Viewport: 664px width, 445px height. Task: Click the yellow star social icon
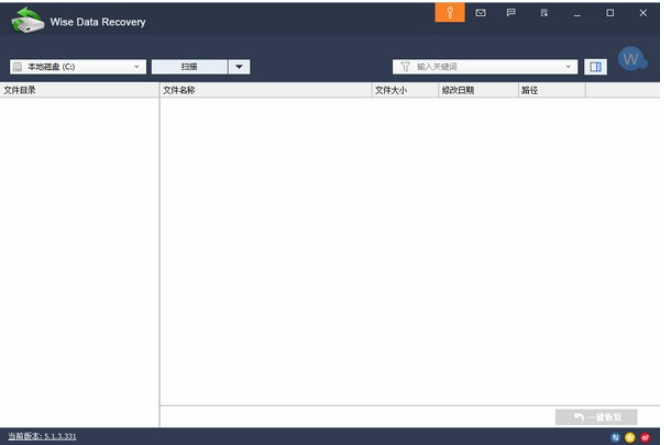tap(630, 437)
